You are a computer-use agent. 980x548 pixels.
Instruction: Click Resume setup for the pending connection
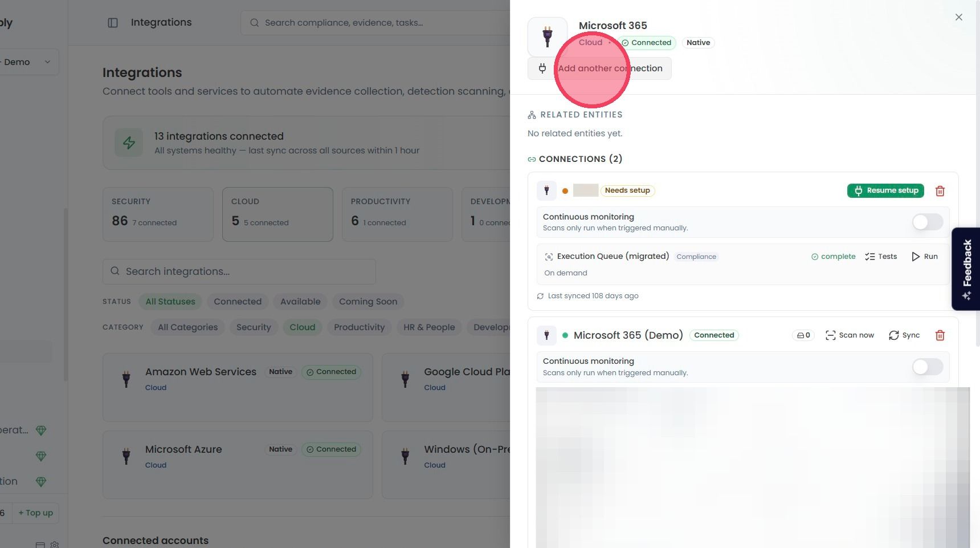pyautogui.click(x=885, y=190)
